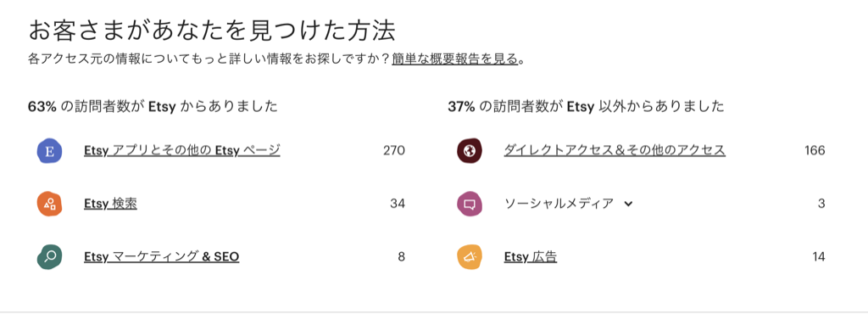This screenshot has width=868, height=314.
Task: Expand the ソーシャルメディア chevron arrow
Action: click(628, 204)
